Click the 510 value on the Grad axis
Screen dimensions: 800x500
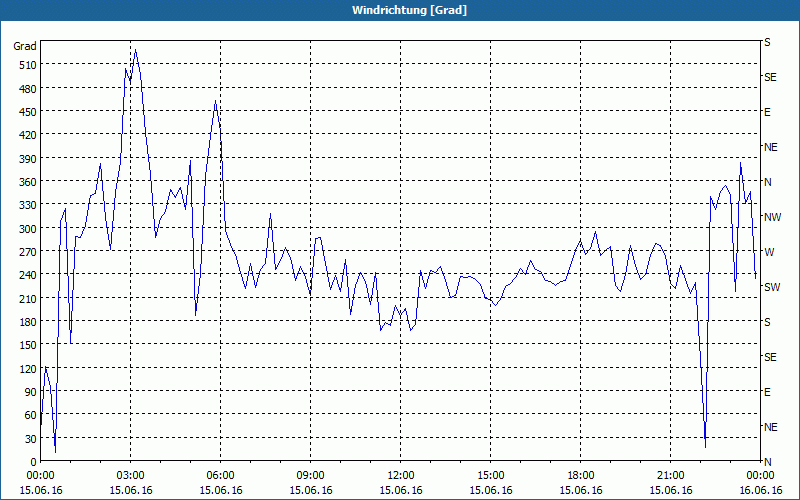28,65
